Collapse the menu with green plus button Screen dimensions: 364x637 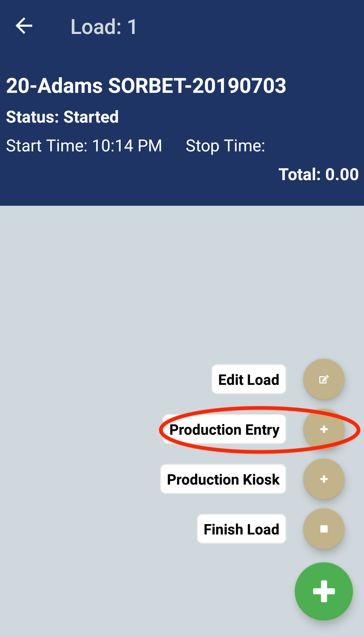click(x=323, y=591)
